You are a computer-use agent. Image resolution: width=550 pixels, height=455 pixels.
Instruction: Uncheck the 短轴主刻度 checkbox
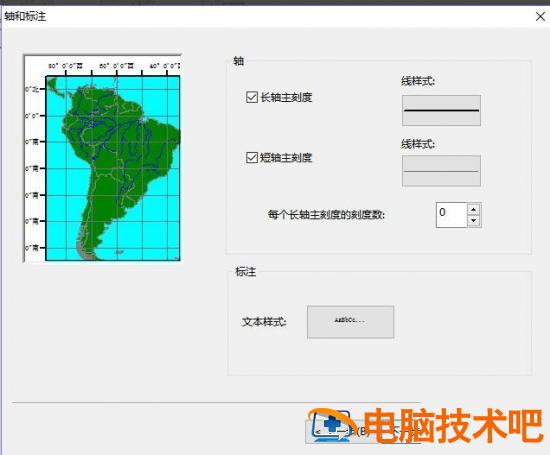point(252,158)
